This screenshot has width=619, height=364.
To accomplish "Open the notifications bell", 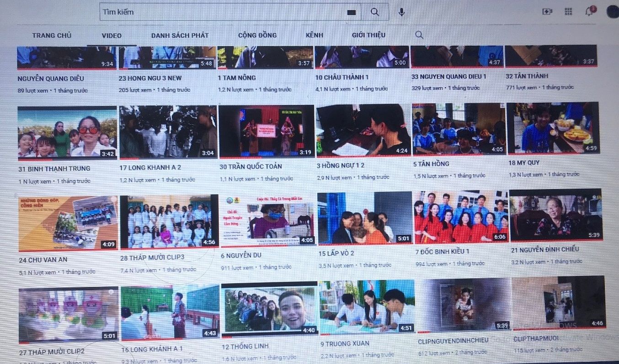I will click(590, 12).
